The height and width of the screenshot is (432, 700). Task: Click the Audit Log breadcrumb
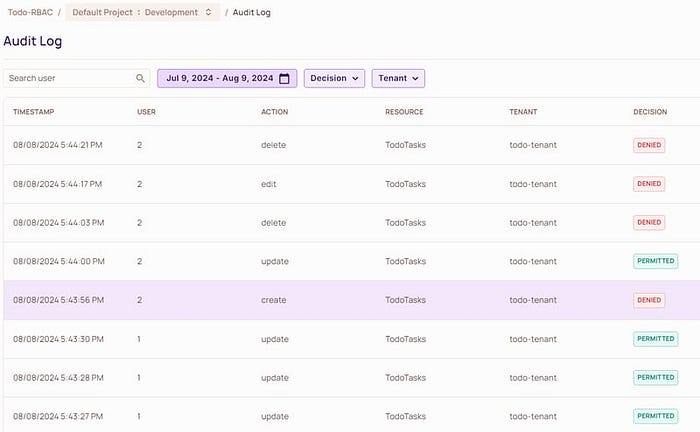[x=251, y=12]
